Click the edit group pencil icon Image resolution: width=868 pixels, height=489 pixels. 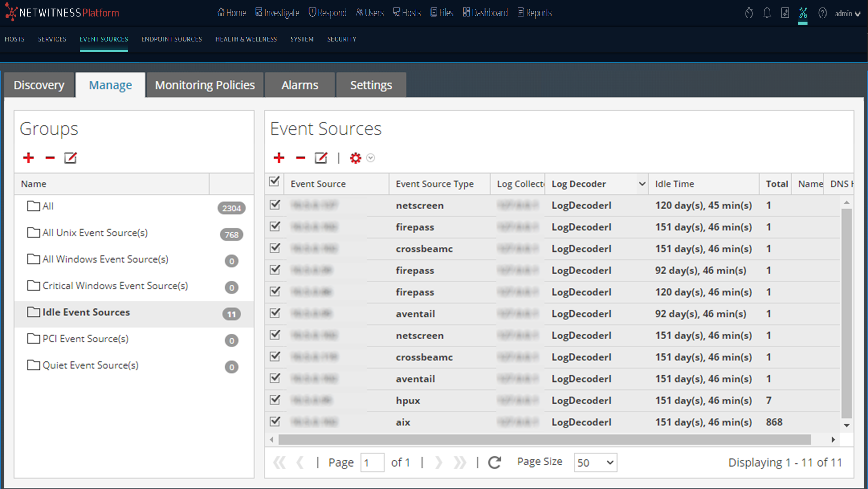coord(70,158)
